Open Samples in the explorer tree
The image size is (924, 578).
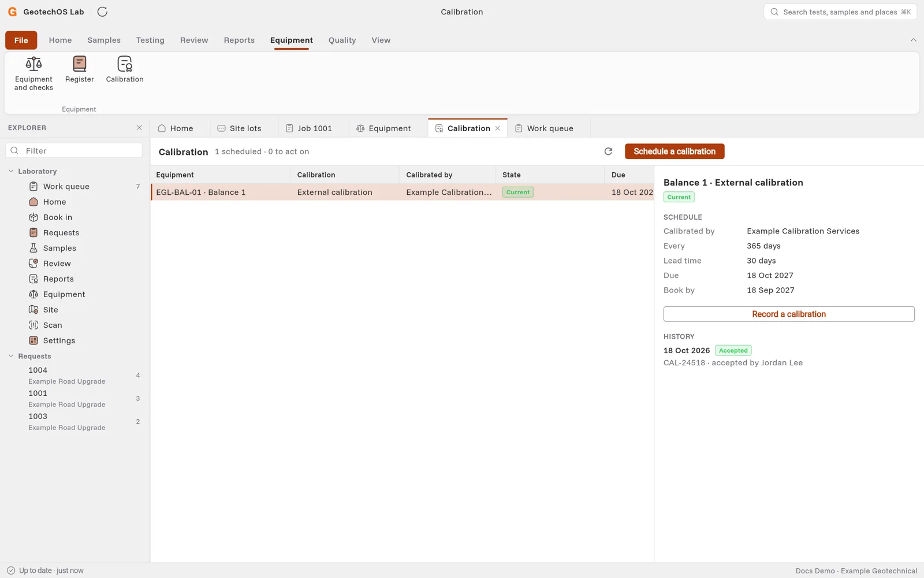tap(74, 248)
